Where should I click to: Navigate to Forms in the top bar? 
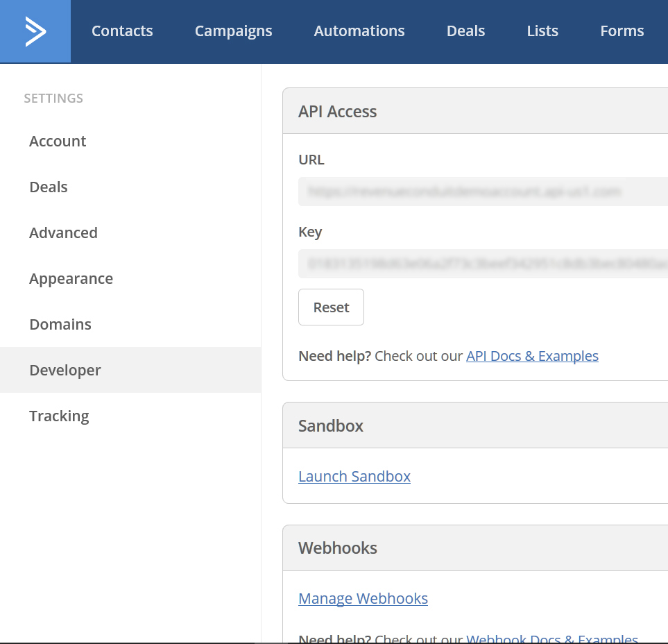click(x=622, y=31)
